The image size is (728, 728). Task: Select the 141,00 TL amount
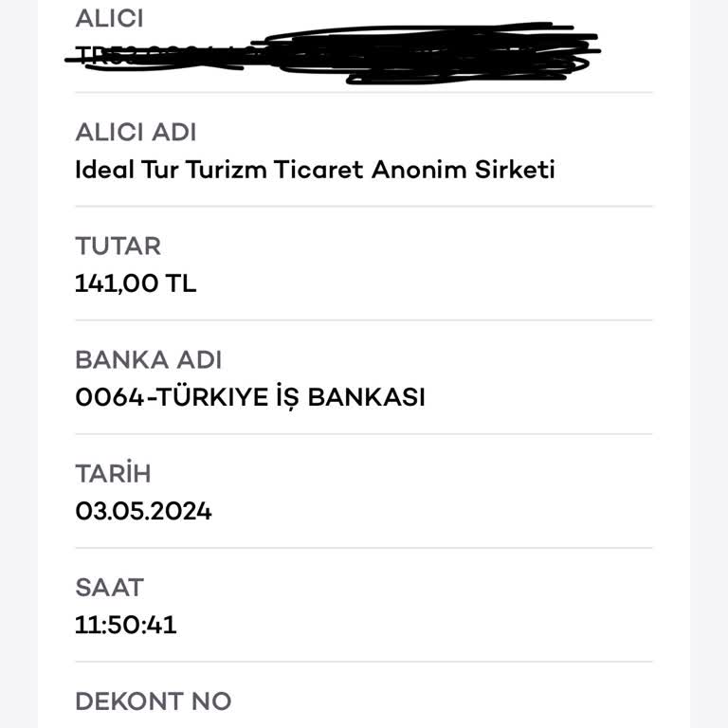click(136, 283)
